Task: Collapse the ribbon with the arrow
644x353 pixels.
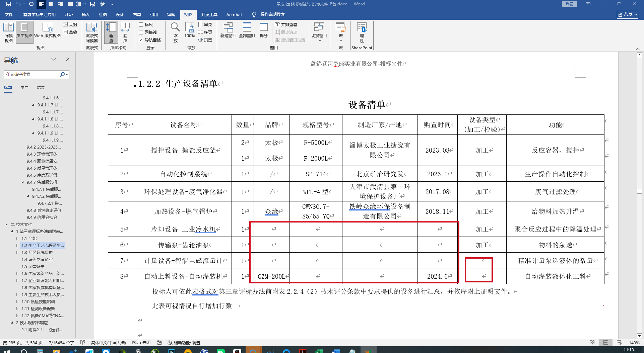Action: pos(638,49)
